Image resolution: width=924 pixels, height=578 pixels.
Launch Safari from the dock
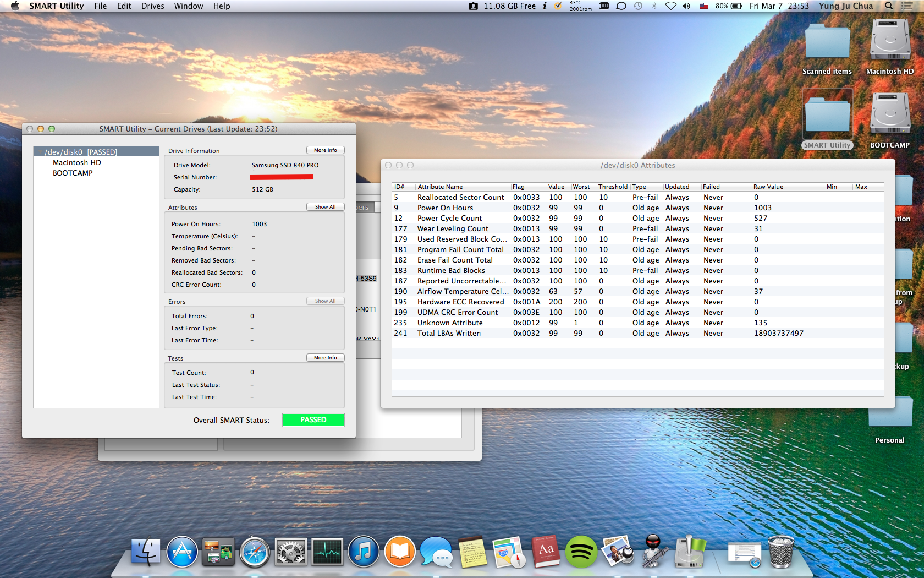(x=255, y=552)
